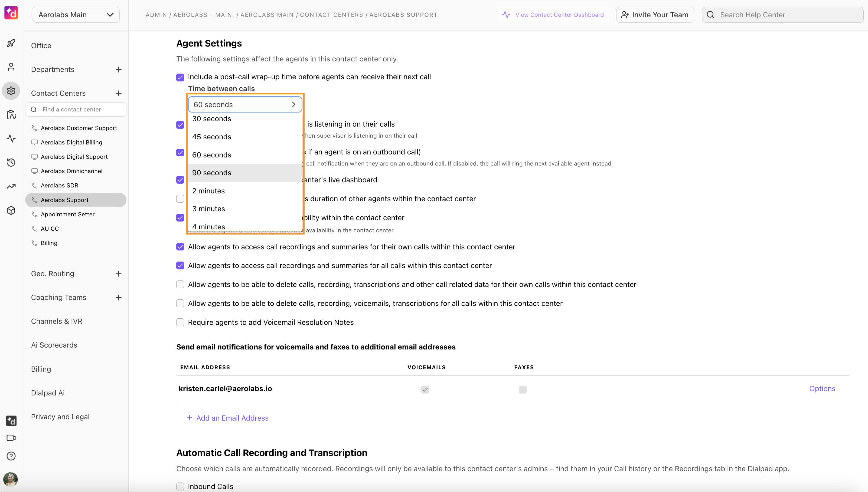Choose 3 minutes from the dropdown list
This screenshot has height=492, width=868.
coord(245,209)
